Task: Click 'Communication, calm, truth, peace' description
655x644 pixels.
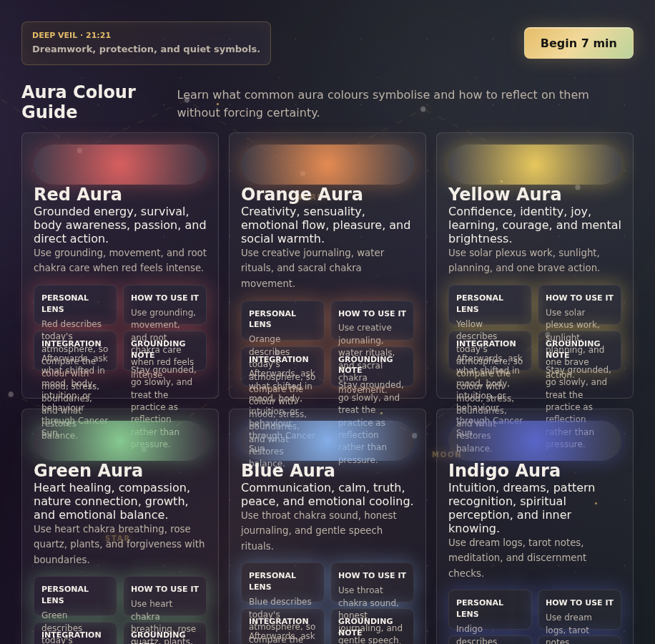Action: click(x=327, y=494)
